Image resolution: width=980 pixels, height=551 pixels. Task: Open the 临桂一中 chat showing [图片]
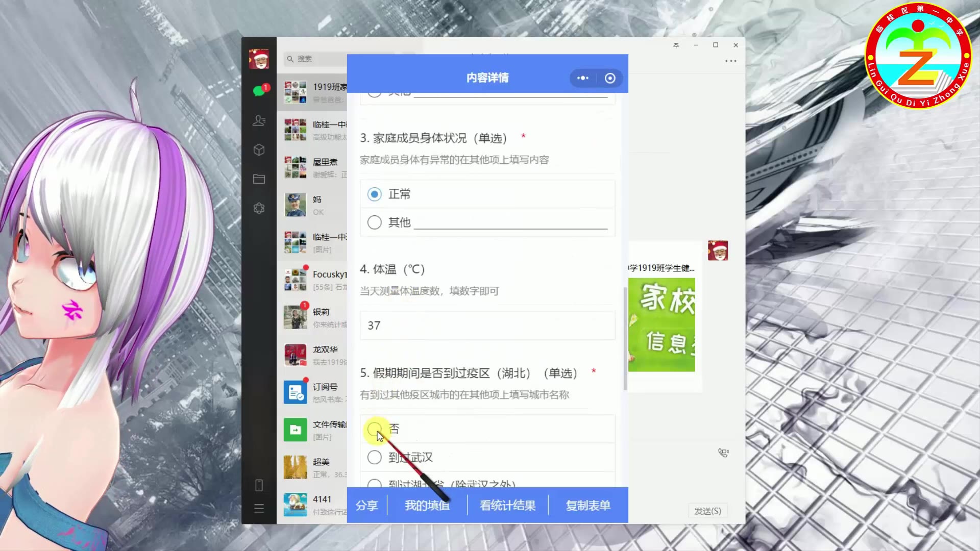pos(312,242)
